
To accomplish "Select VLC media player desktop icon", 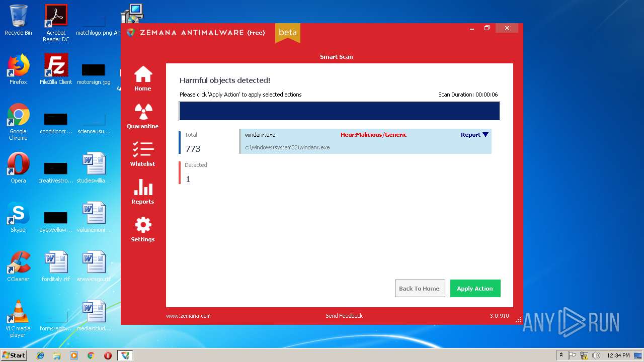I will [x=18, y=319].
